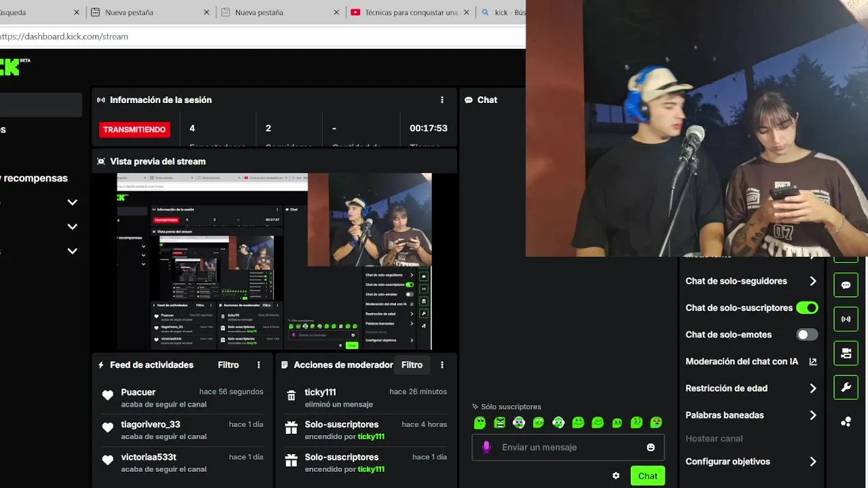868x488 pixels.
Task: Click the heart icon beside victoriaa533t
Action: (x=107, y=460)
